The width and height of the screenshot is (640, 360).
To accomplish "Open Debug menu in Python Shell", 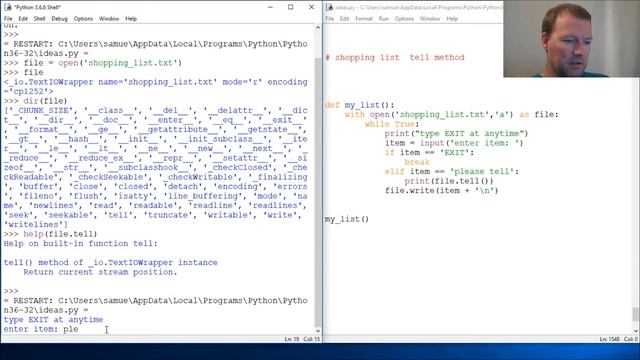I will point(59,19).
